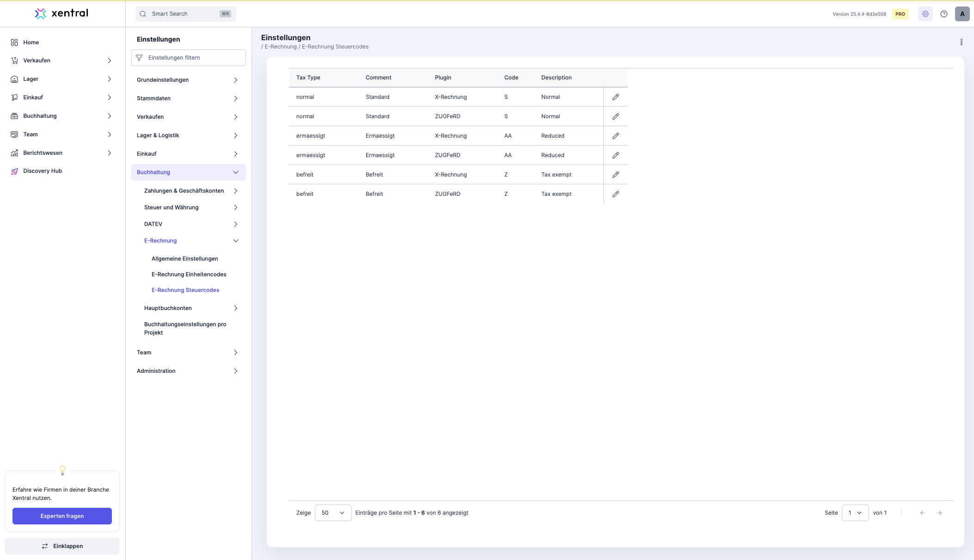Expand Verkaufen in the main navigation
Screen dimensions: 974x560
109,61
